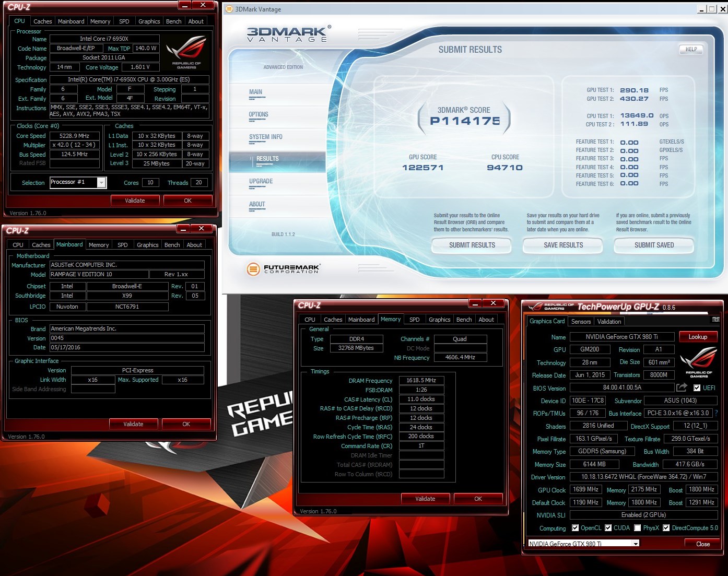Image resolution: width=728 pixels, height=576 pixels.
Task: Click the American Megatrends Inc. brand field
Action: click(127, 328)
